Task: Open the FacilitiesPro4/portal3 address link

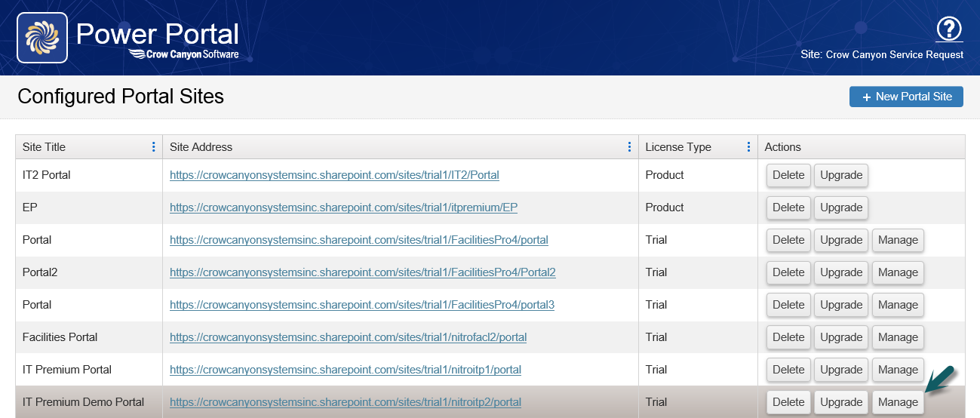Action: coord(362,305)
